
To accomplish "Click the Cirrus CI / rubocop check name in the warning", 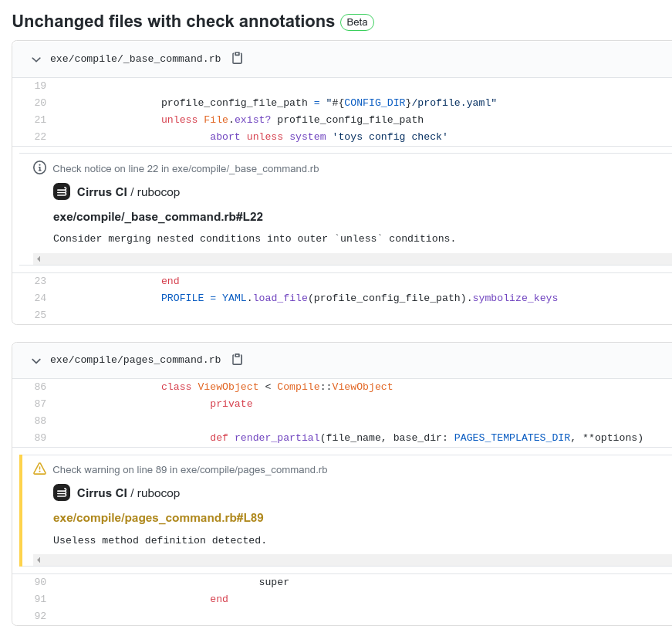I will point(129,492).
